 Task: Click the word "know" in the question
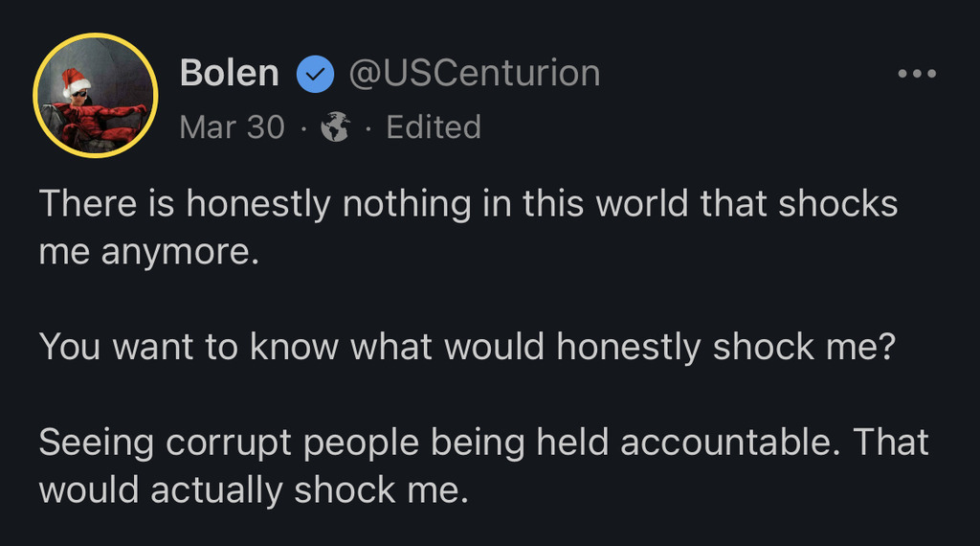tap(293, 347)
